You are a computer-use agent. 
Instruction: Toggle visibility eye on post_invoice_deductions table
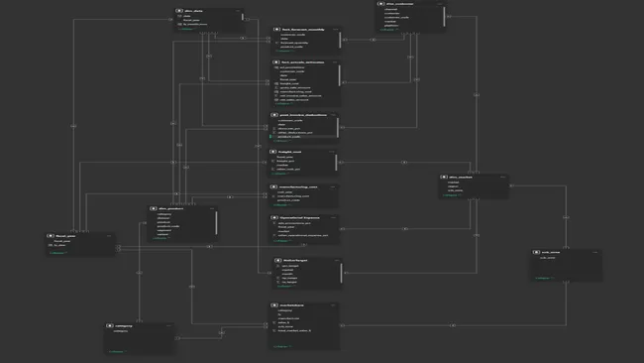274,115
